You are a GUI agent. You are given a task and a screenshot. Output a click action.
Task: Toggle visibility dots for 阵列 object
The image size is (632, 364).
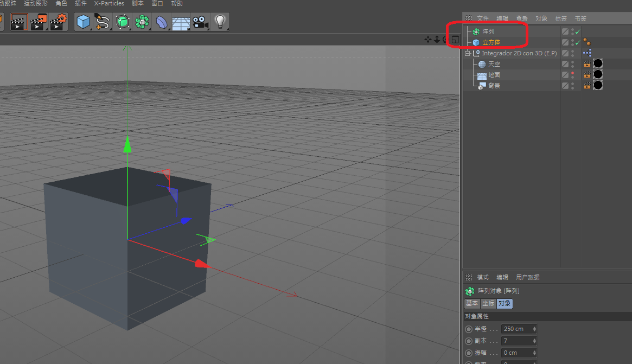pos(573,31)
